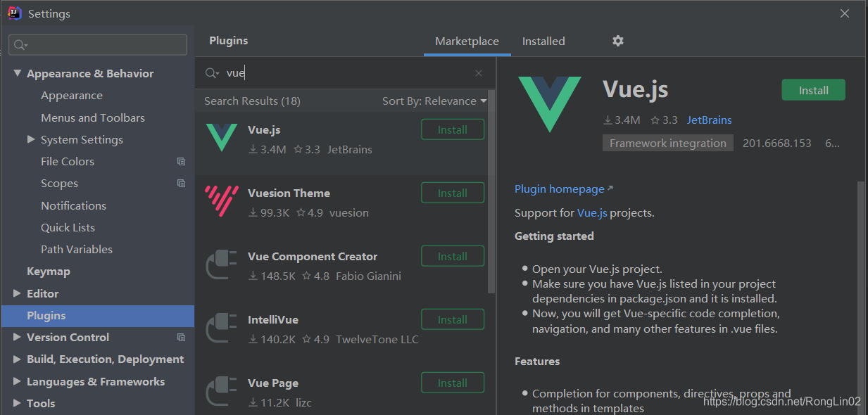Switch to the Marketplace tab
This screenshot has height=415, width=868.
tap(467, 41)
